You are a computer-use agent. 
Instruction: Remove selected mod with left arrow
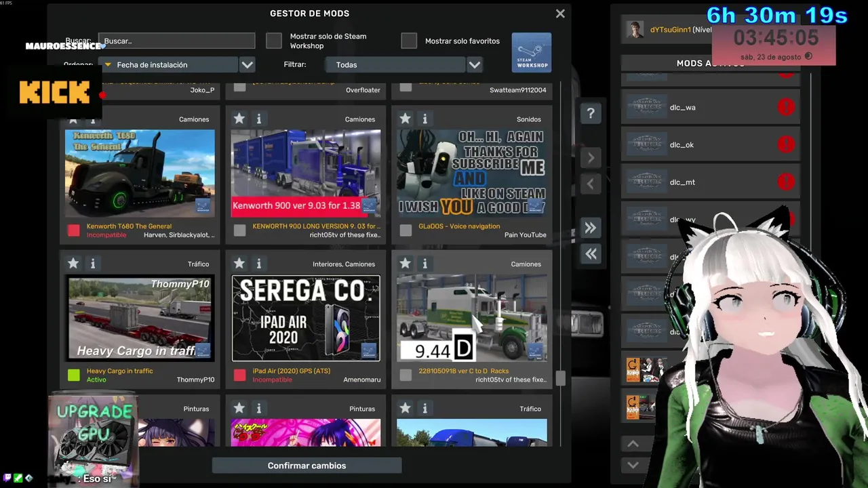tap(591, 184)
